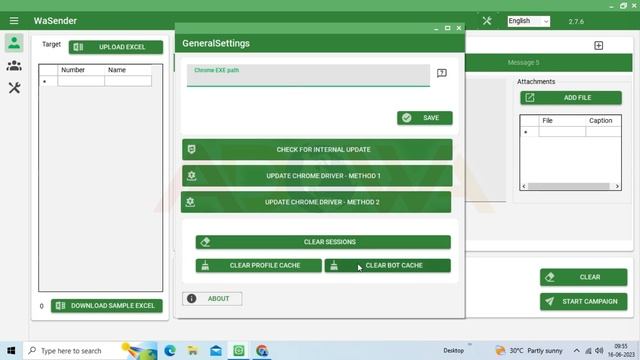This screenshot has height=360, width=640.
Task: Open the group contacts sidebar icon
Action: [x=14, y=65]
